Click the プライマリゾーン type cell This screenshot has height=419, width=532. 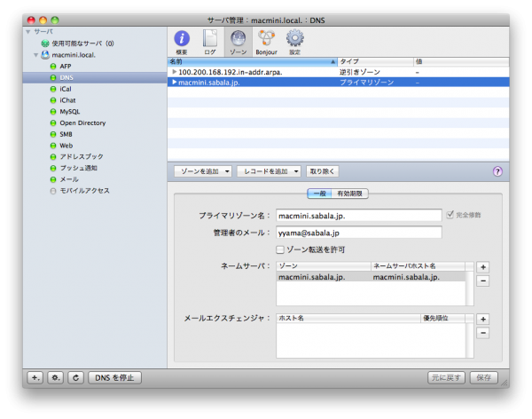367,83
